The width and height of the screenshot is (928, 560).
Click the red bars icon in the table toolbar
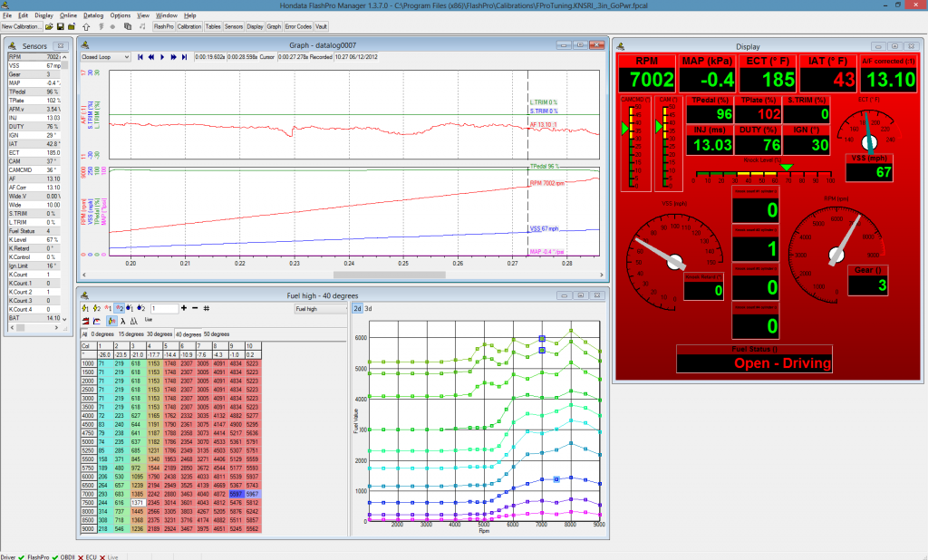[86, 321]
